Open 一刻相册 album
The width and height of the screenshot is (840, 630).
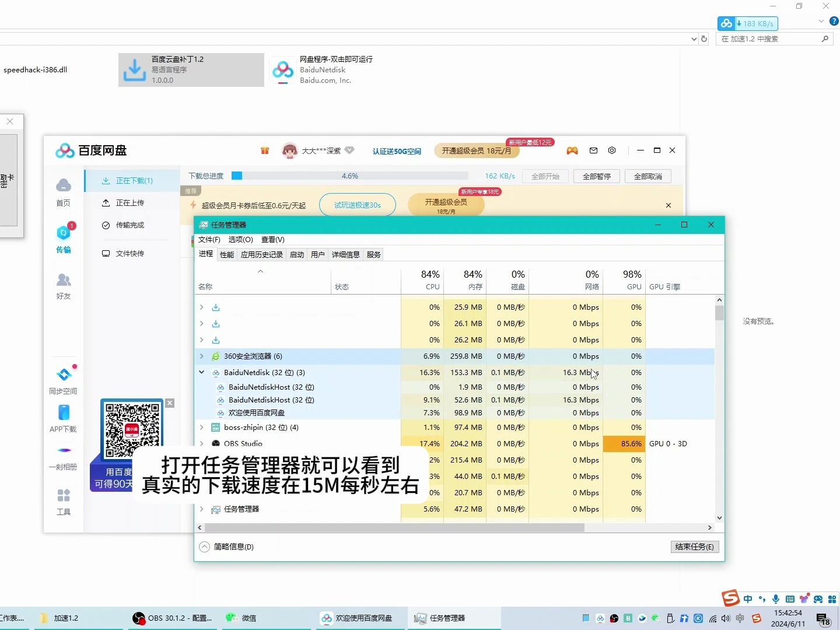coord(63,458)
